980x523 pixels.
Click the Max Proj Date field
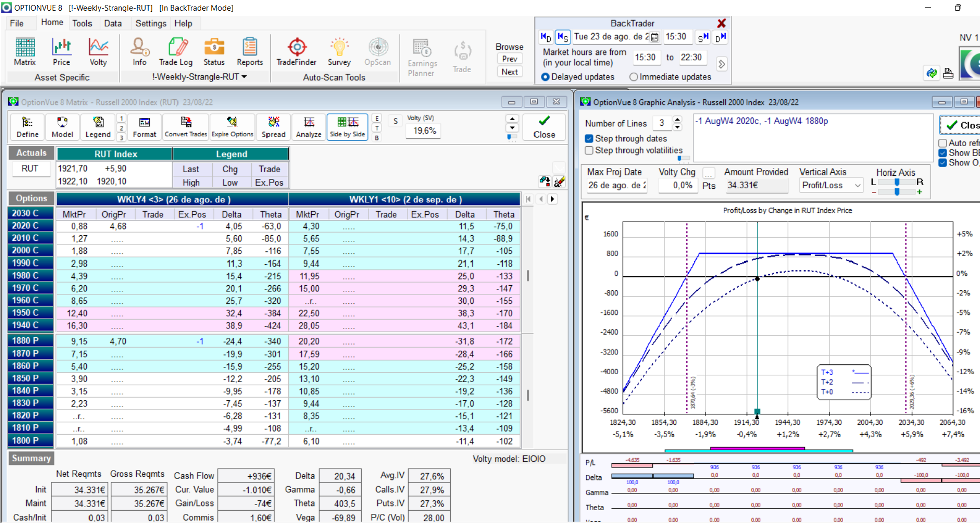pyautogui.click(x=617, y=185)
